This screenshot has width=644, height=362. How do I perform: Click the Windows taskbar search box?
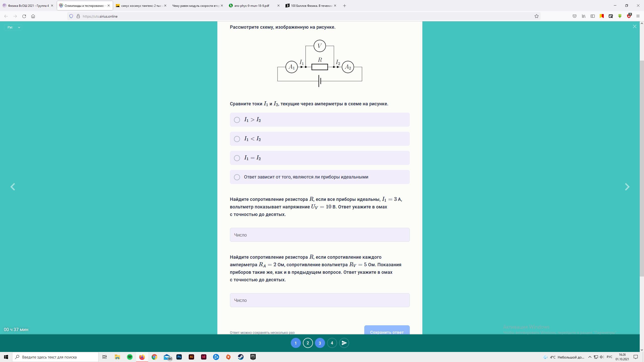[x=55, y=357]
